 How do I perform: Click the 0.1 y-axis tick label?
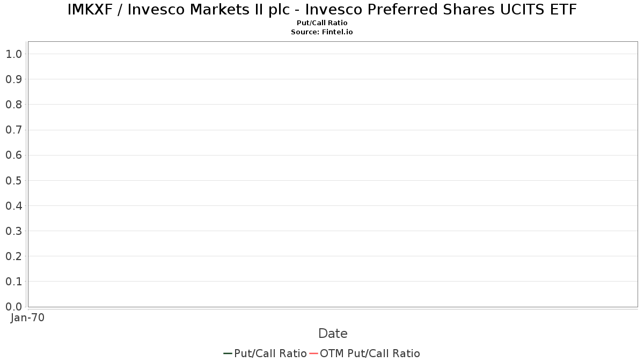(x=13, y=282)
